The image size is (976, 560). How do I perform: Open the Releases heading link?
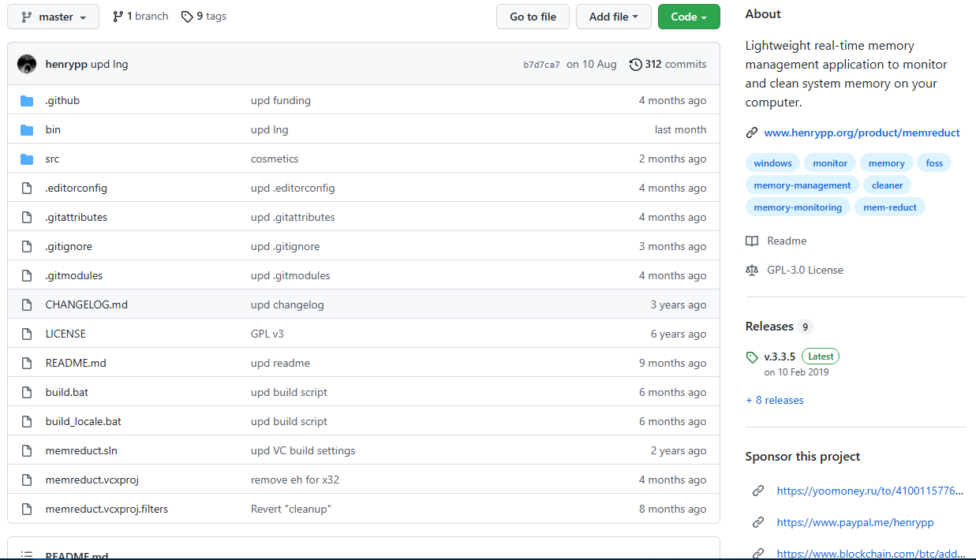769,327
